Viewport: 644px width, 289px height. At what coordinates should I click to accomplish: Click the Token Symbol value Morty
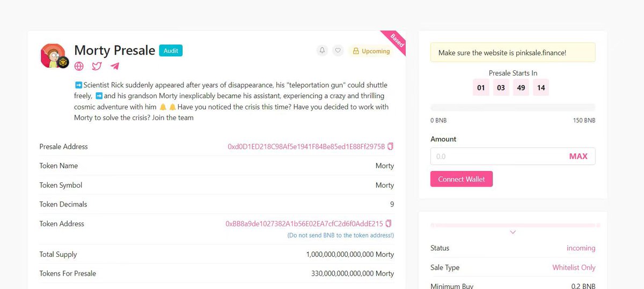click(x=385, y=185)
